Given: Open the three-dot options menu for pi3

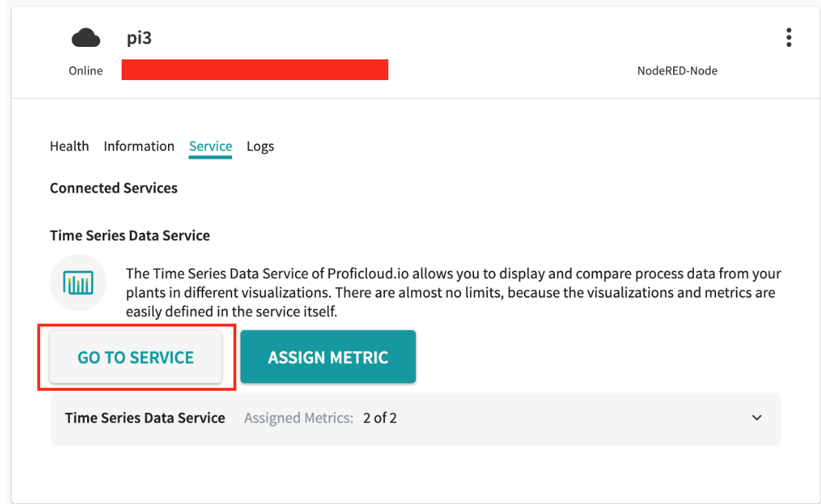Looking at the screenshot, I should (789, 38).
